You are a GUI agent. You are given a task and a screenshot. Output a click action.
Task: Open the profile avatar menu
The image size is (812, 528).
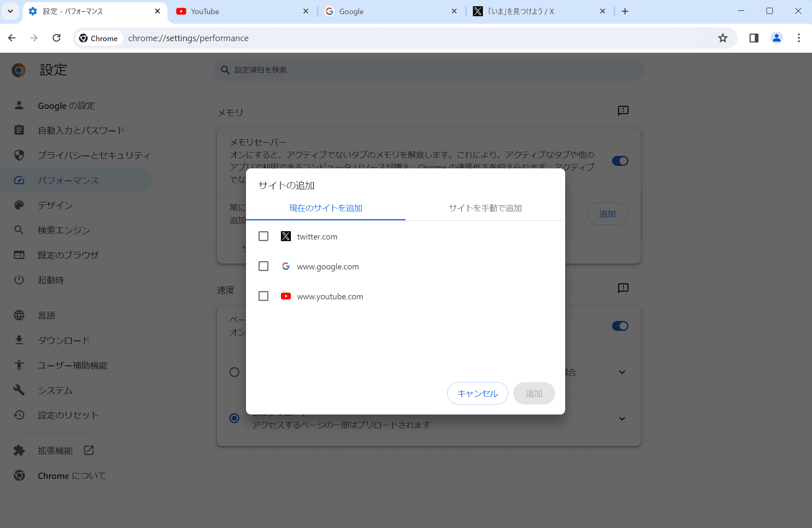pos(776,38)
